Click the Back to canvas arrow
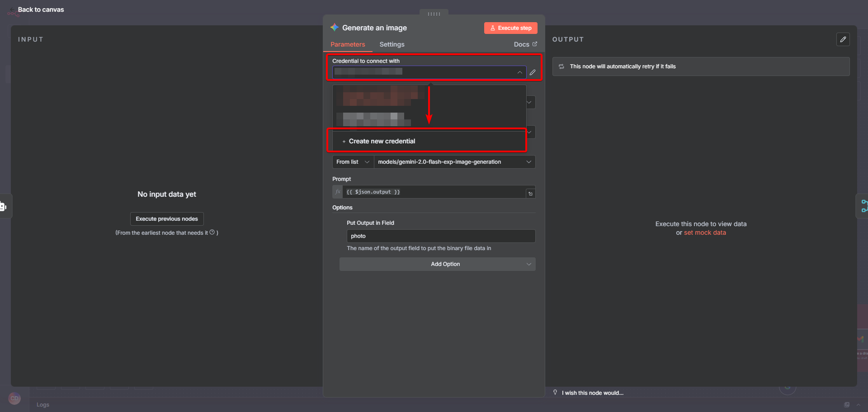This screenshot has height=412, width=868. coord(12,9)
